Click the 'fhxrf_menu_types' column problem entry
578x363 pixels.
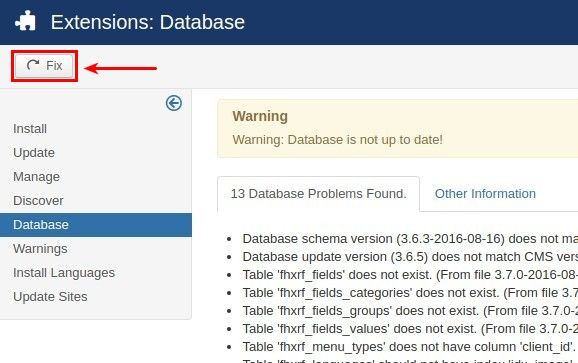[410, 347]
